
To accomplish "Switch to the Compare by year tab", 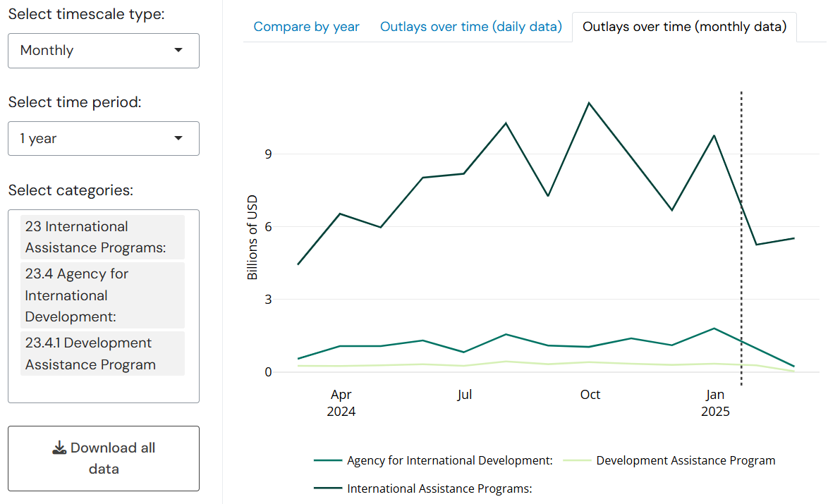I will click(306, 27).
